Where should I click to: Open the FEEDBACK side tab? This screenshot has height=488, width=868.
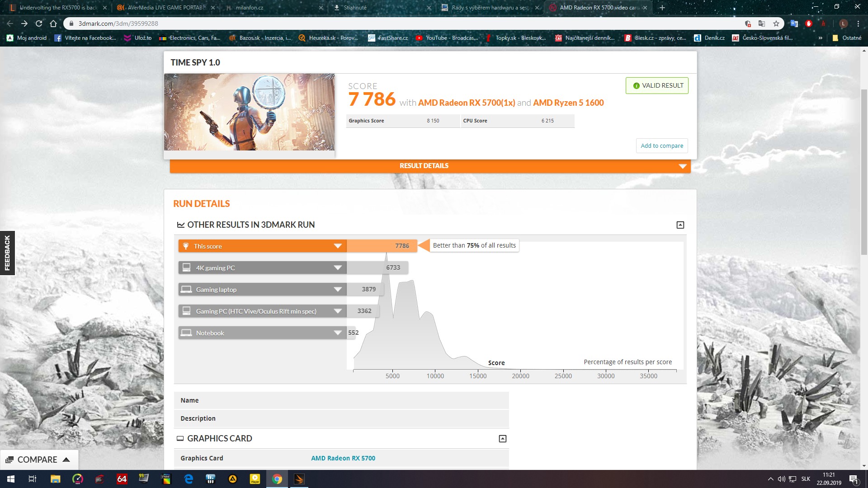coord(7,253)
